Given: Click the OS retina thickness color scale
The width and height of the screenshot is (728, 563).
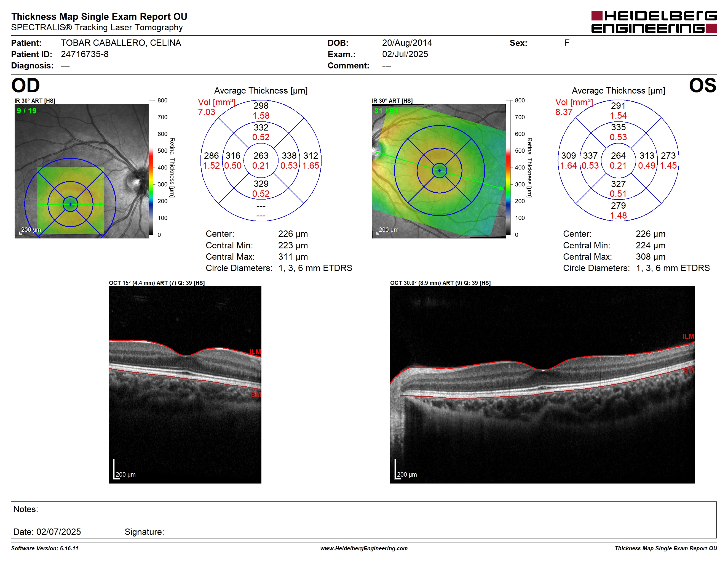Looking at the screenshot, I should pyautogui.click(x=508, y=168).
